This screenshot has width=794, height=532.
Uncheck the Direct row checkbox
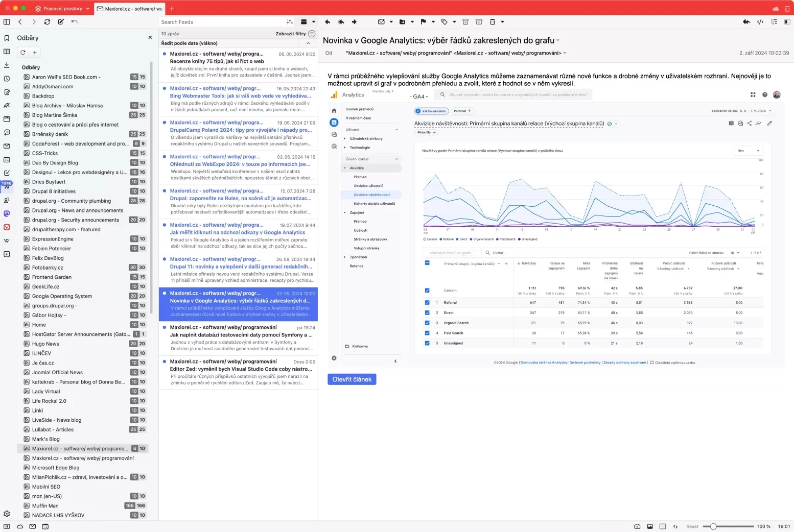coord(427,312)
